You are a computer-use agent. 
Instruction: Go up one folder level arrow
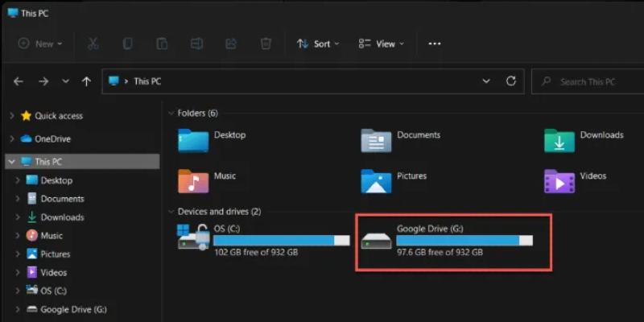coord(86,81)
